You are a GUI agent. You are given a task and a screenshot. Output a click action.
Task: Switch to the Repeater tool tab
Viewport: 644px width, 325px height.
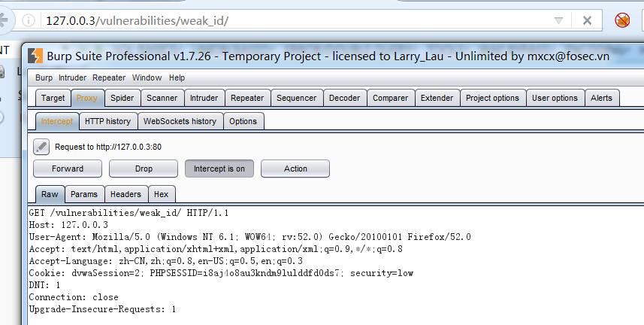[247, 98]
